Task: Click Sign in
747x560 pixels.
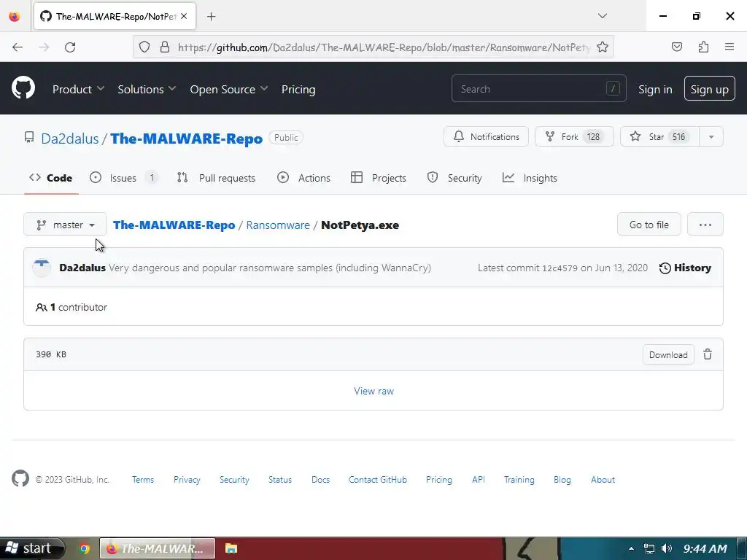Action: [x=655, y=90]
